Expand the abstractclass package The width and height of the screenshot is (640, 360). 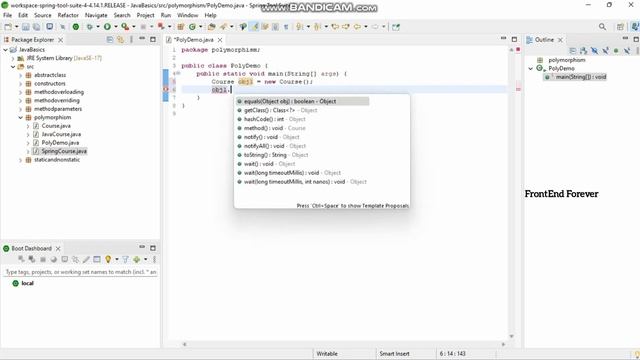(20, 75)
